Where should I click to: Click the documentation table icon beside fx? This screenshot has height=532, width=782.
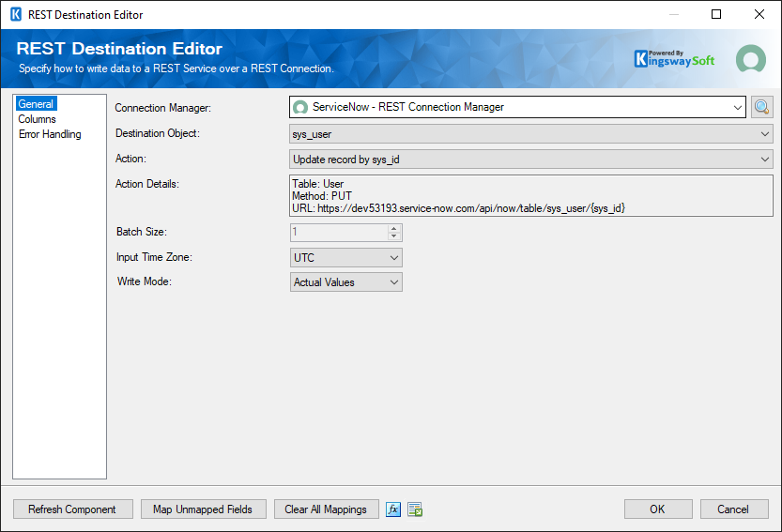[x=415, y=509]
